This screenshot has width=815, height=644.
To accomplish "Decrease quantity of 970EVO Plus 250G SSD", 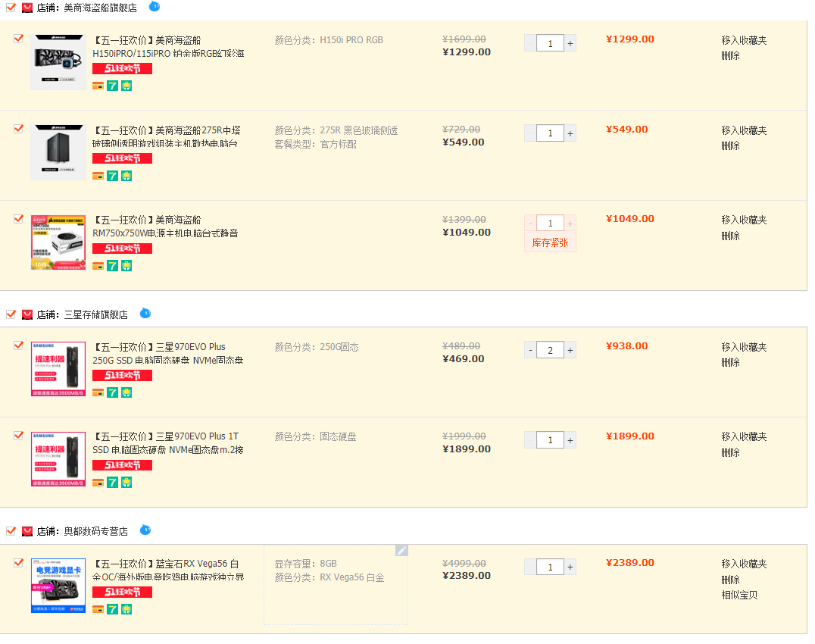I will tap(530, 350).
